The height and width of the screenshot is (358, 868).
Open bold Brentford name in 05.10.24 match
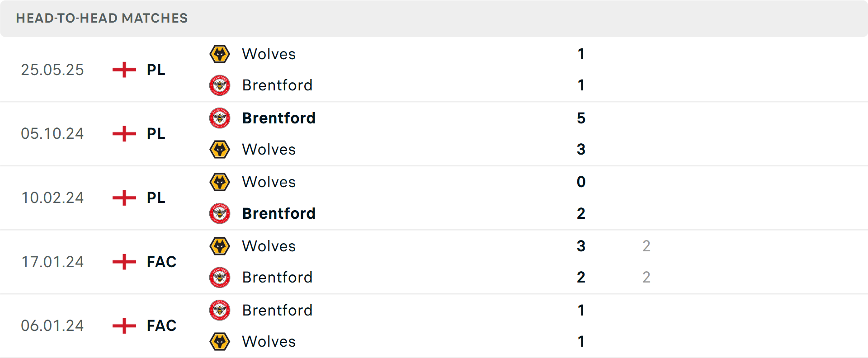coord(278,118)
